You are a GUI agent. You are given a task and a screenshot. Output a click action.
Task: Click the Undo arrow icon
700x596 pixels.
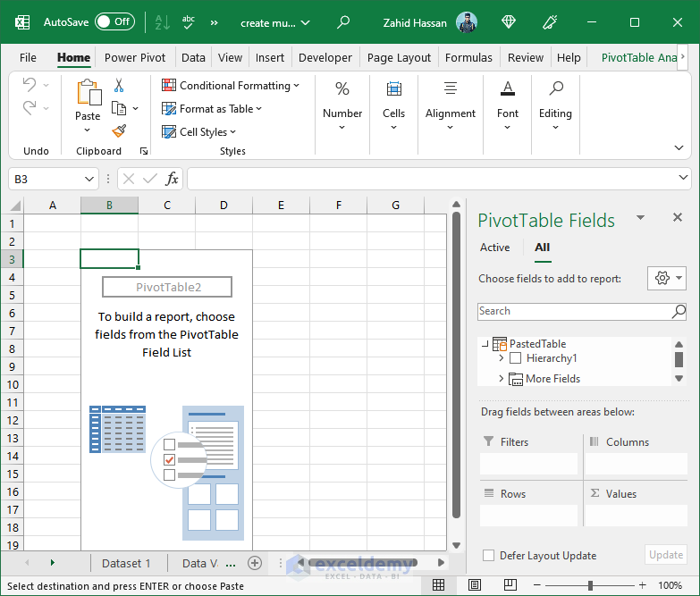point(30,85)
